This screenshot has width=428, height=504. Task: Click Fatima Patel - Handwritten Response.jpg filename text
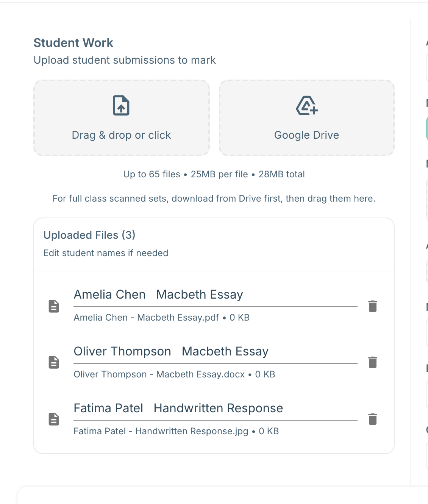pyautogui.click(x=161, y=431)
